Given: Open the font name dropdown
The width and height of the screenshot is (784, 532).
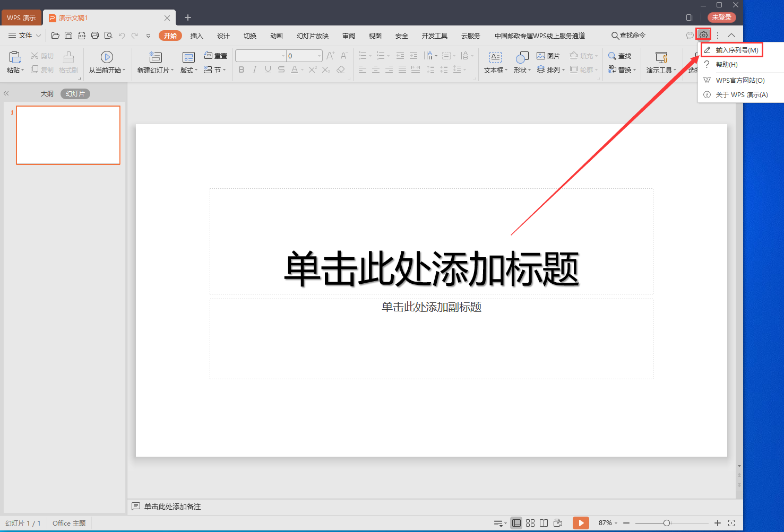Looking at the screenshot, I should tap(283, 56).
